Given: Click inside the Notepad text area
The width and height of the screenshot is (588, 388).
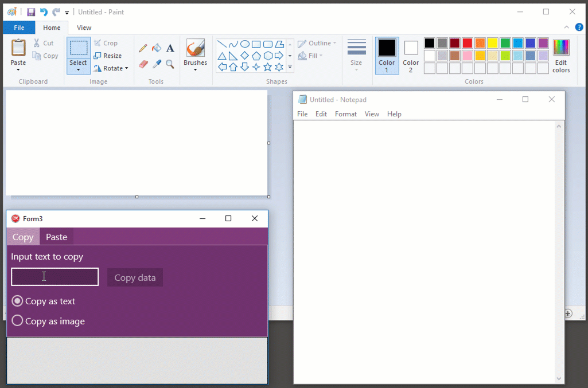Looking at the screenshot, I should (x=424, y=252).
